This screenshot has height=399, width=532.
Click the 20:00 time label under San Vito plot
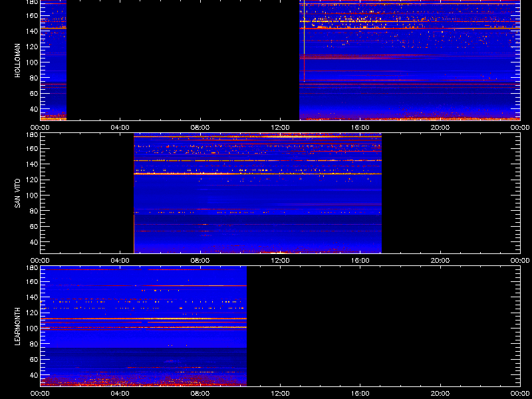coord(440,261)
